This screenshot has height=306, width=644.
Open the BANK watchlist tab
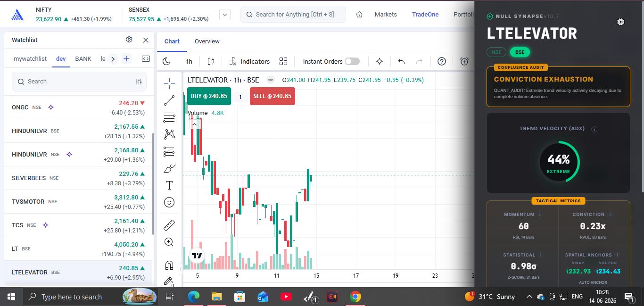coord(83,59)
